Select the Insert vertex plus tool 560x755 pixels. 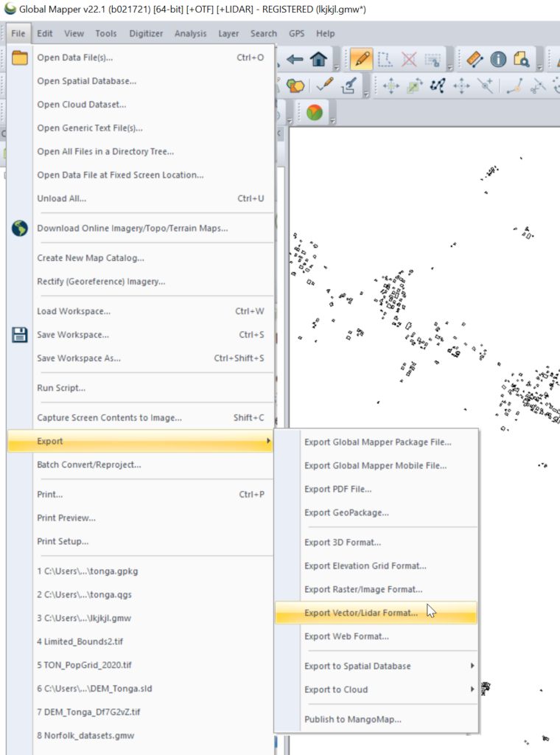pyautogui.click(x=485, y=86)
